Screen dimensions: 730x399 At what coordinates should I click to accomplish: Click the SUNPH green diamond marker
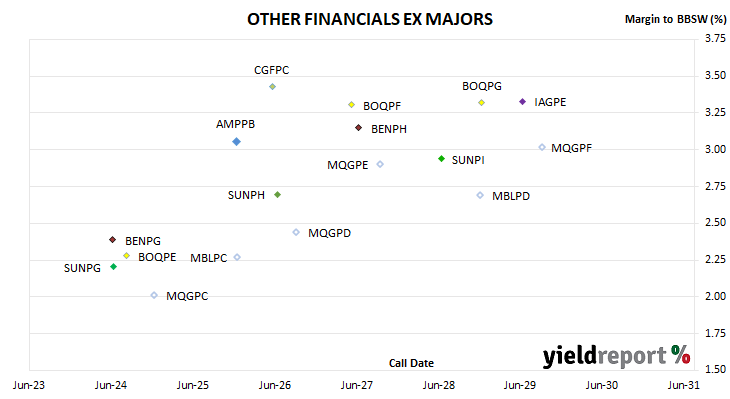coord(277,195)
